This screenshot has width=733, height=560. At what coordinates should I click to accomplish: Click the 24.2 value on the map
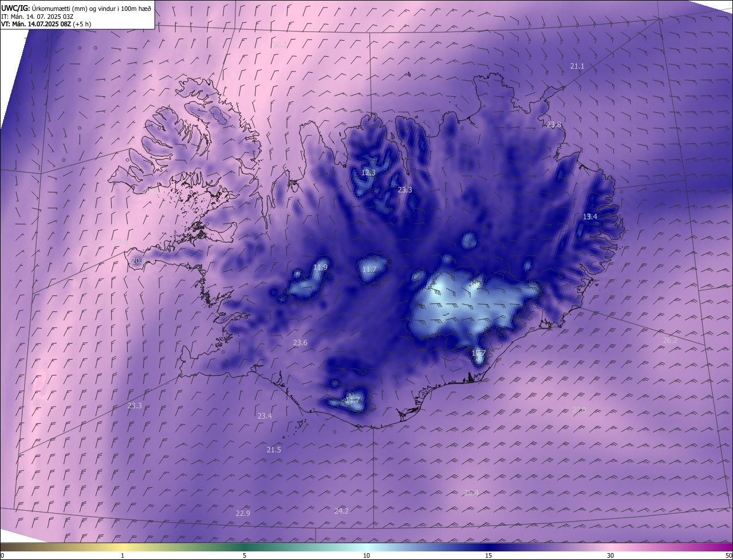[341, 511]
